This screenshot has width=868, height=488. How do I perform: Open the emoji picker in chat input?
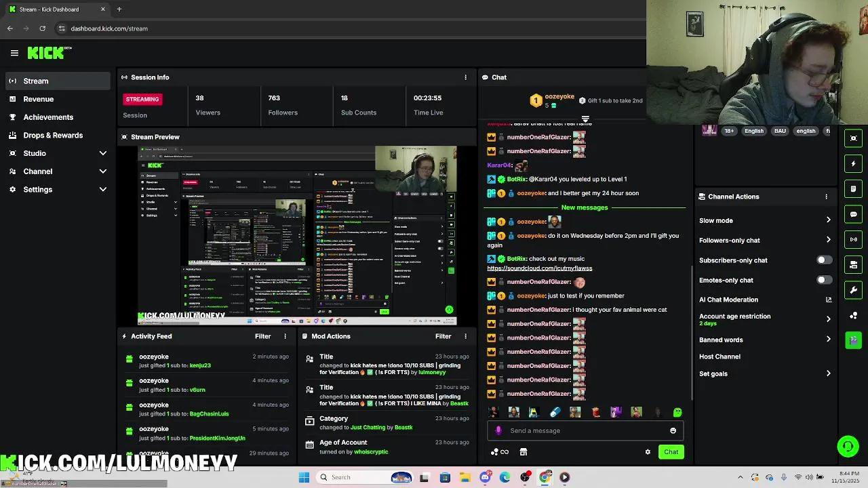673,430
